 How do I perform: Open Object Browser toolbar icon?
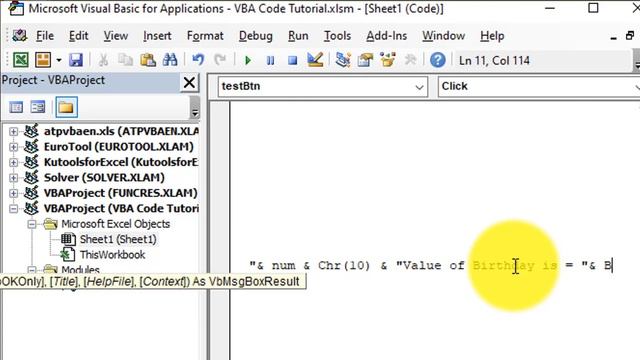(x=387, y=60)
